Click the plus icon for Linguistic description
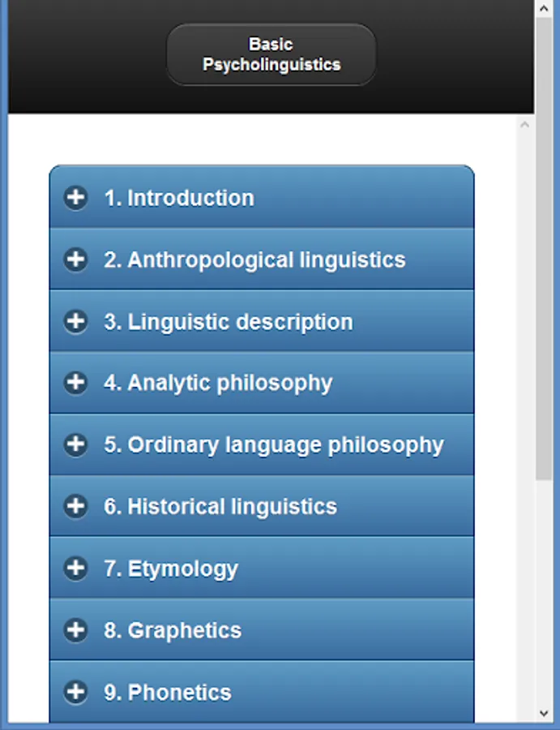The image size is (560, 730). click(75, 321)
